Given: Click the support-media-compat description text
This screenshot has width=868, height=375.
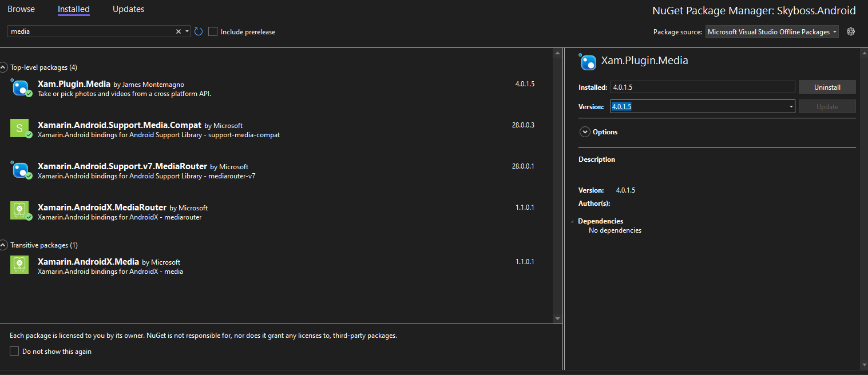Looking at the screenshot, I should tap(158, 135).
